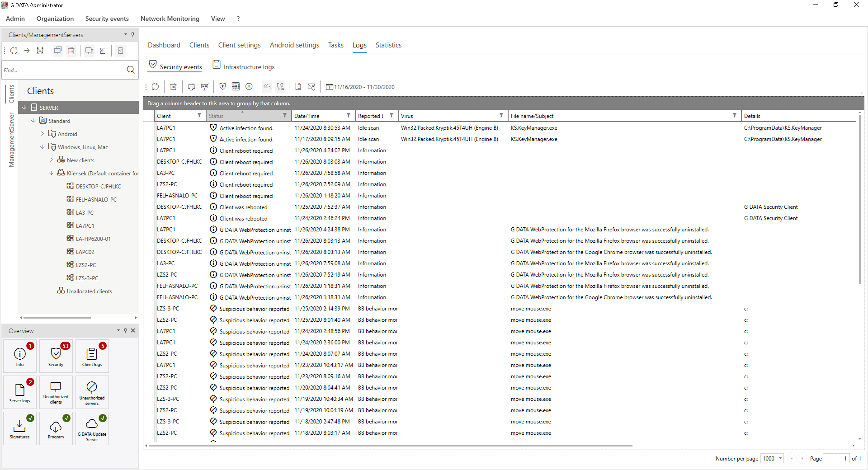Select Unallocated clients in tree

point(89,291)
